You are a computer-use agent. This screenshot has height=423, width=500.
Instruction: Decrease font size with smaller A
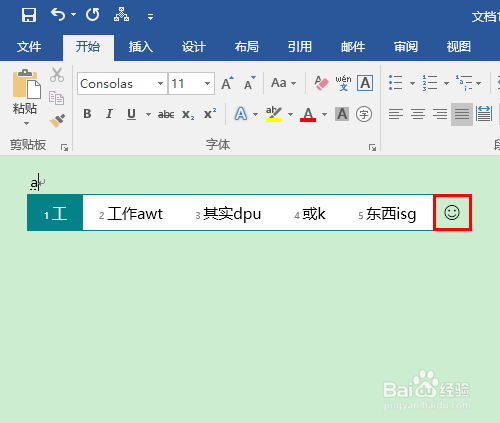[x=249, y=83]
